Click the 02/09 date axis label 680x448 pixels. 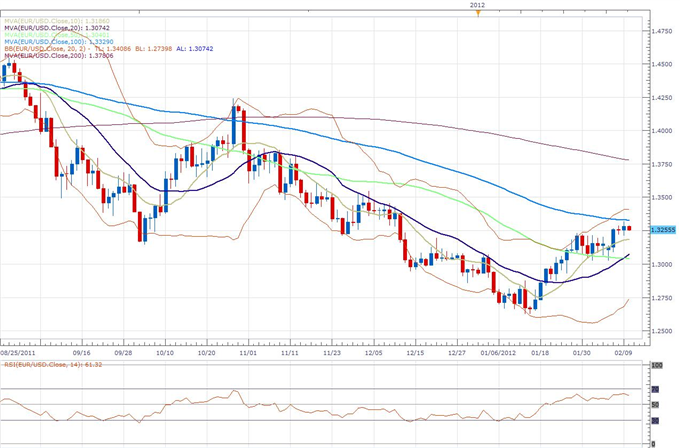coord(624,353)
